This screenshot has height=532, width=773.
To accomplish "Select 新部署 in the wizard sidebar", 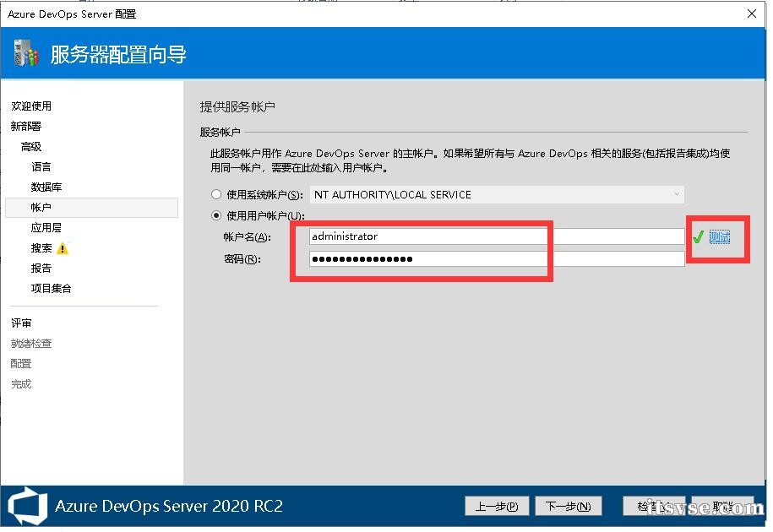I will 26,126.
